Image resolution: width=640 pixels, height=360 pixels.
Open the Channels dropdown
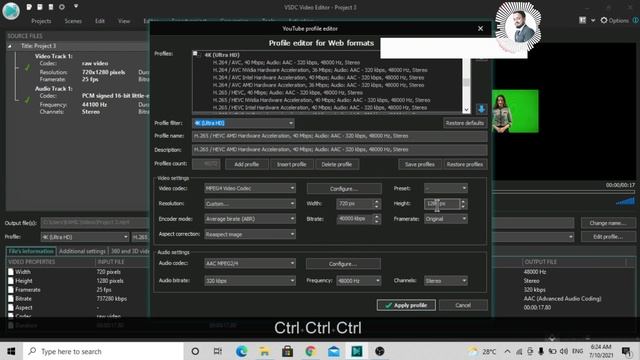[x=445, y=281]
